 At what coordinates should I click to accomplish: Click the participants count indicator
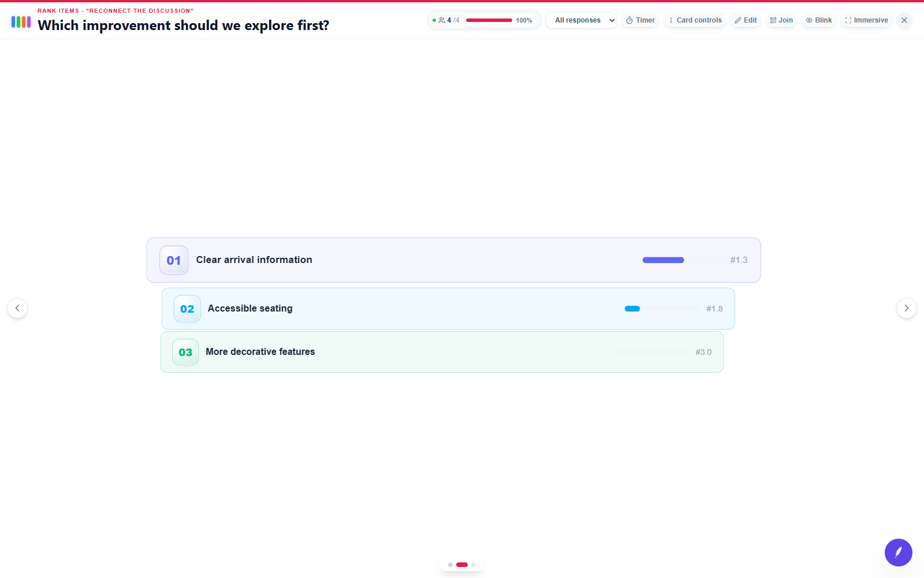pyautogui.click(x=449, y=20)
